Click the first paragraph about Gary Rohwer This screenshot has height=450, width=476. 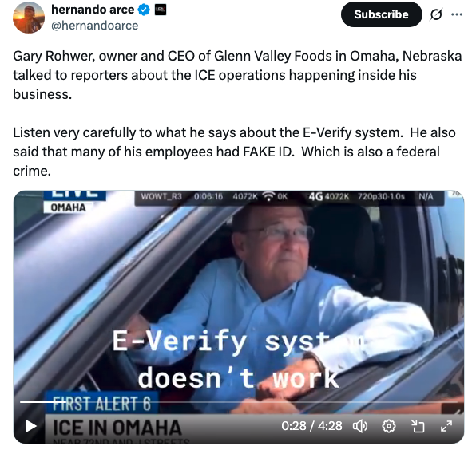pos(237,75)
